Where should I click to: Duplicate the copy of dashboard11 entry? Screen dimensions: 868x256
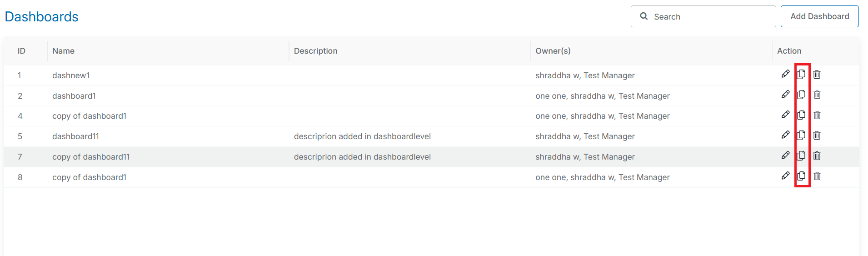[x=801, y=156]
